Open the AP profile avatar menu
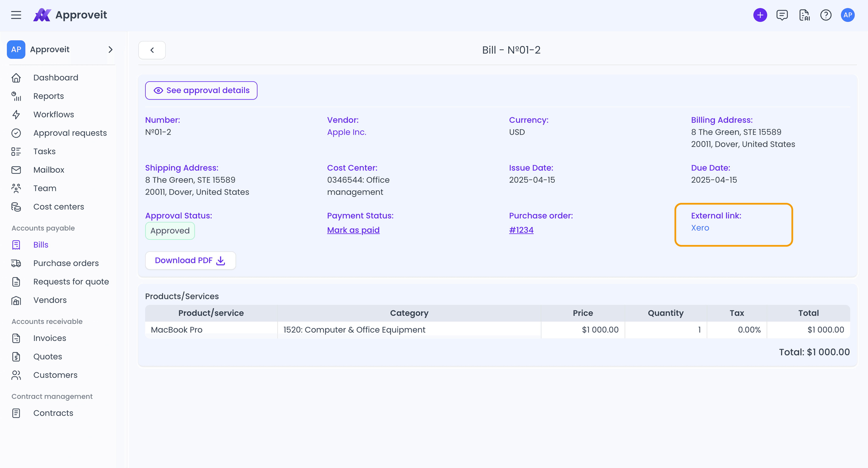The image size is (868, 468). [x=848, y=15]
